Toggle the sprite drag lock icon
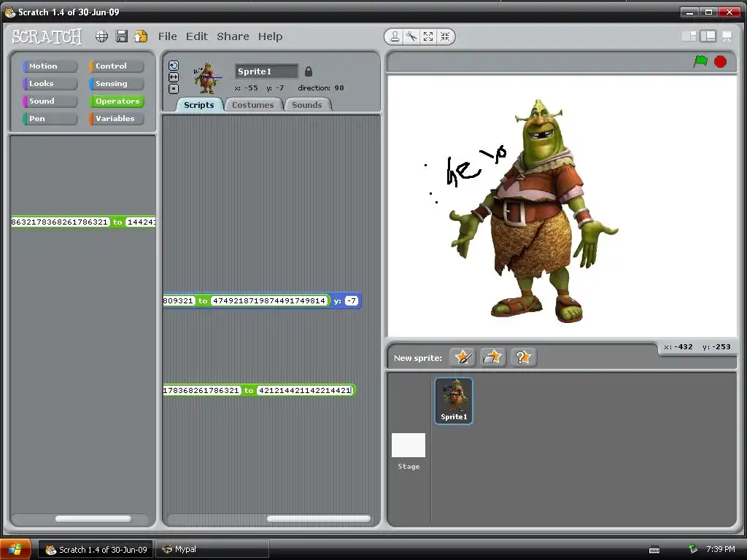747x560 pixels. tap(309, 71)
